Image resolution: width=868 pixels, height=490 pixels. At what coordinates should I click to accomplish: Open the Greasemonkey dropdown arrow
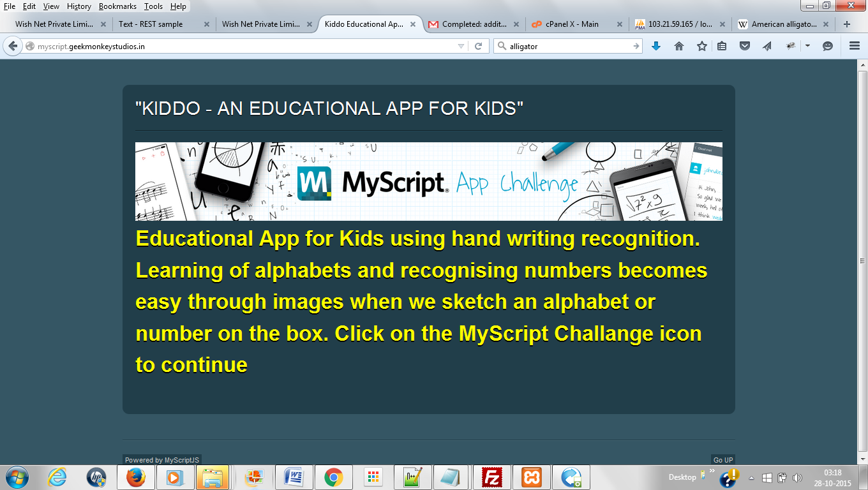click(807, 46)
